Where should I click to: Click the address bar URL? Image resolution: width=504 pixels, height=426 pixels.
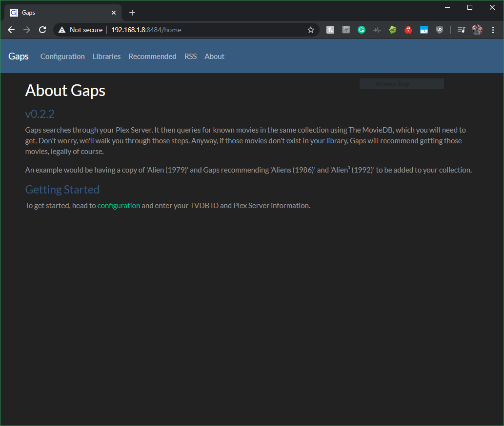coord(146,30)
